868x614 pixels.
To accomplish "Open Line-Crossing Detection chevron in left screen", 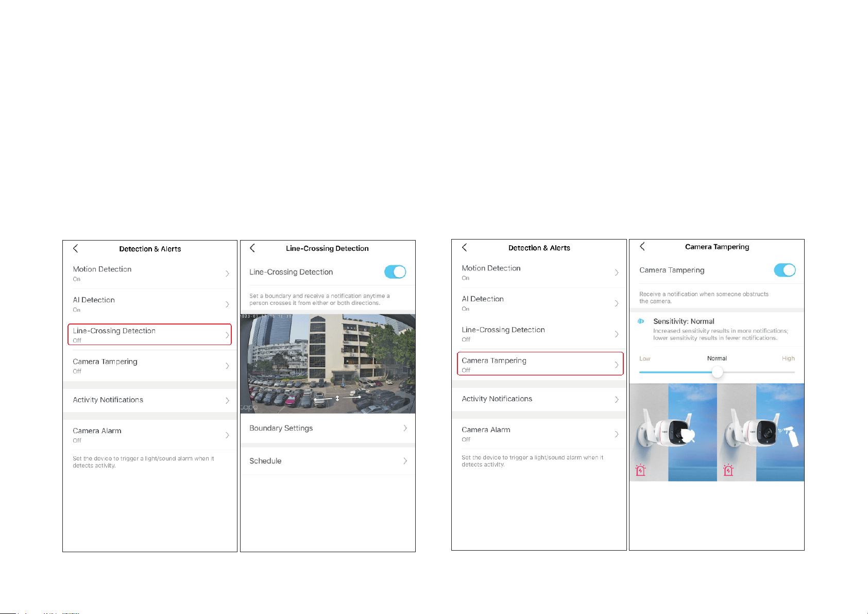I will pos(227,335).
